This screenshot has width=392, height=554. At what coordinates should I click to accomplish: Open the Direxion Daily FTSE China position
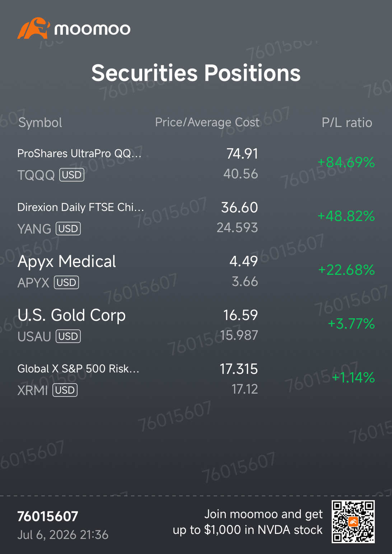point(196,218)
